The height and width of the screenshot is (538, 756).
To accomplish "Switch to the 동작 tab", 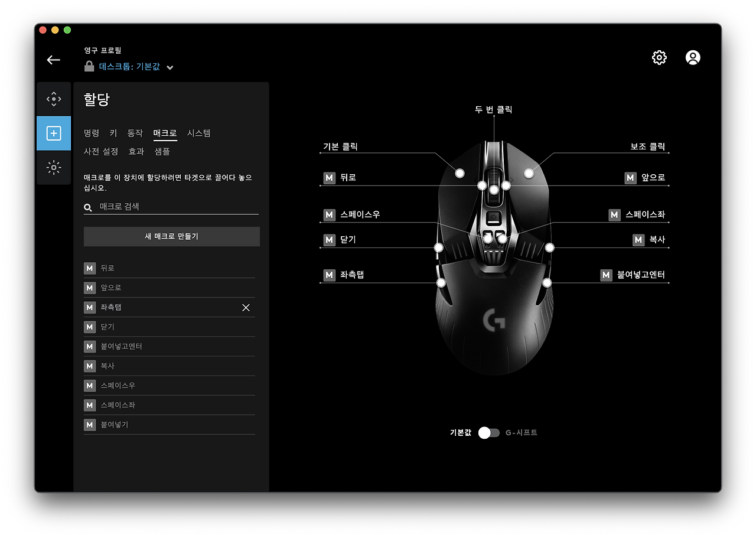I will pyautogui.click(x=135, y=133).
